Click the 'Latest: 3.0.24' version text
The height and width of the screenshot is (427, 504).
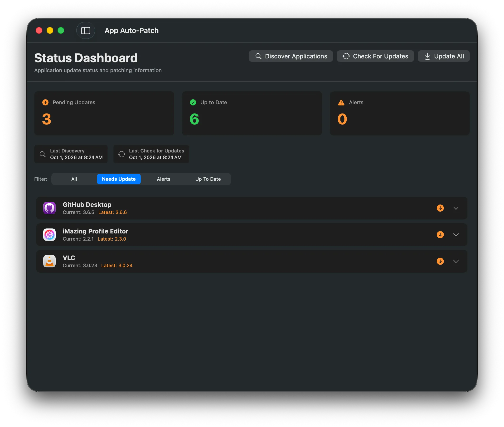pos(117,266)
